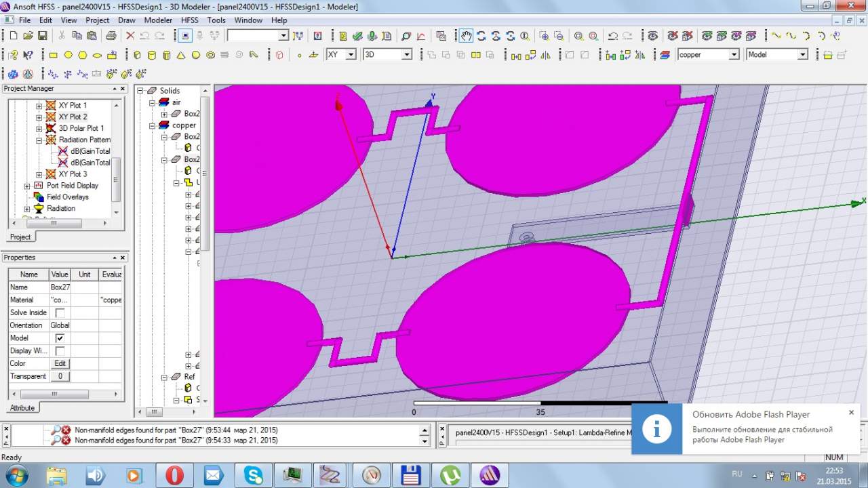868x488 pixels.
Task: Click the Draw cone tool
Action: click(181, 55)
